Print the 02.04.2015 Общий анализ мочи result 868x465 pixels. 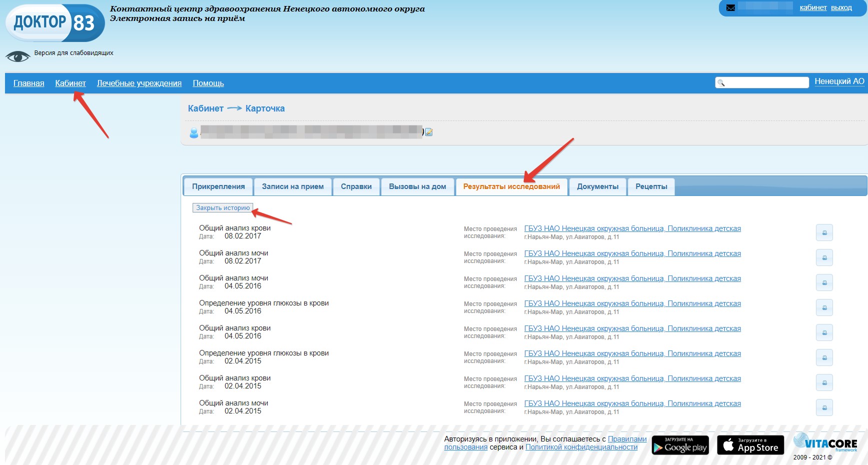coord(824,407)
